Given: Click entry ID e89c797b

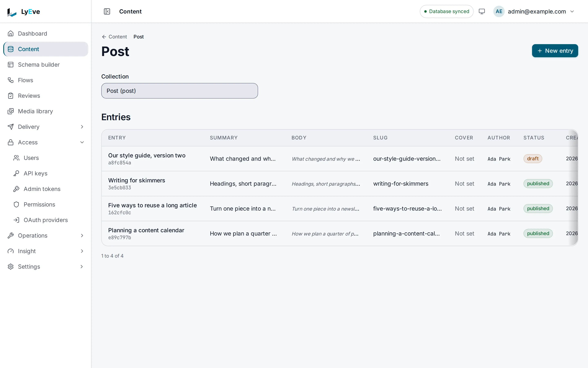Looking at the screenshot, I should [x=120, y=238].
